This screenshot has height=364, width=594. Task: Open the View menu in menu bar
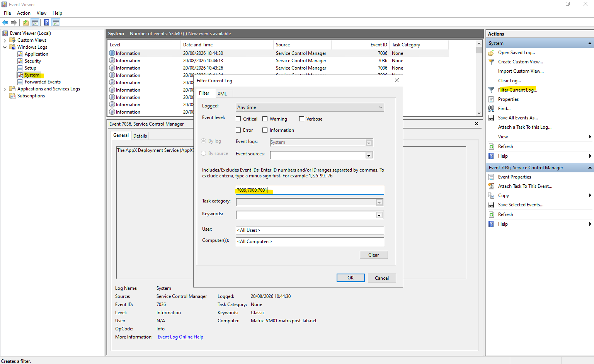pyautogui.click(x=41, y=13)
